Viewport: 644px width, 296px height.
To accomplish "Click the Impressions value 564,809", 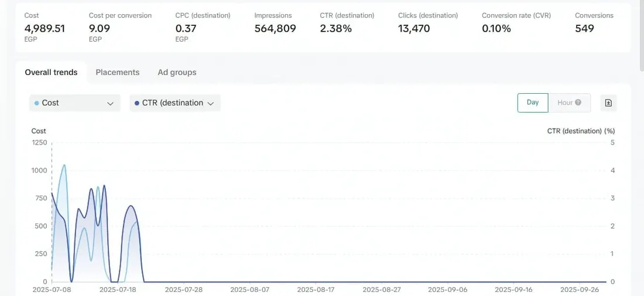I will (275, 29).
